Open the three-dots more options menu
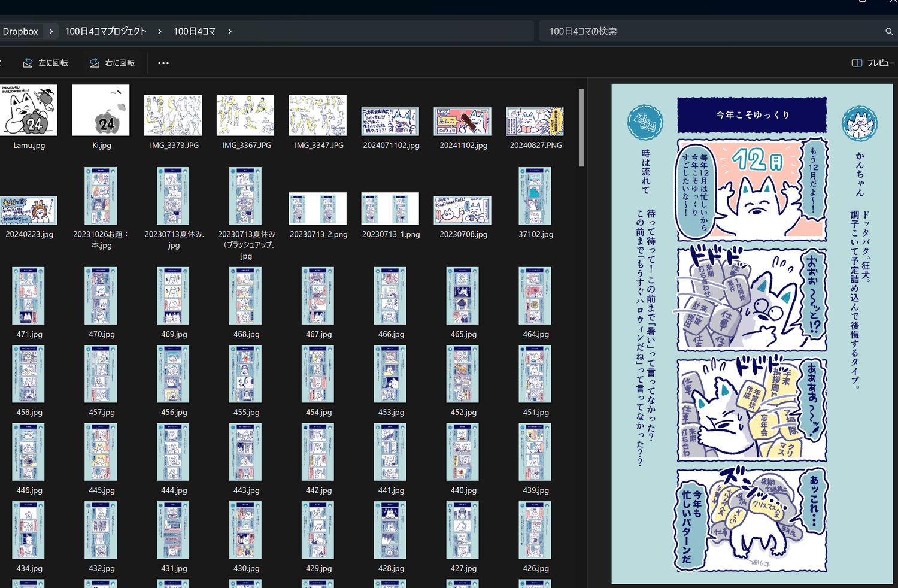Viewport: 898px width, 588px height. click(x=163, y=63)
